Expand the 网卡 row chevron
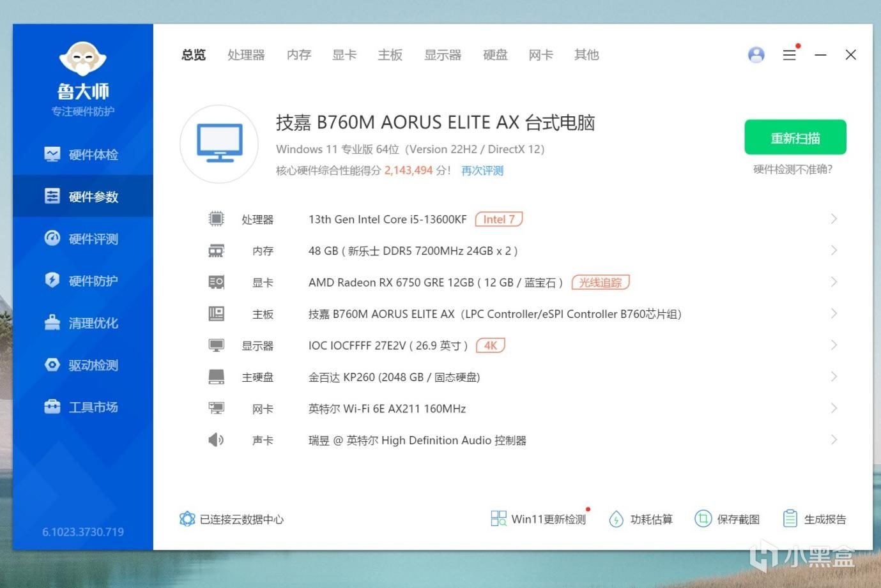Viewport: 881px width, 588px height. click(834, 408)
